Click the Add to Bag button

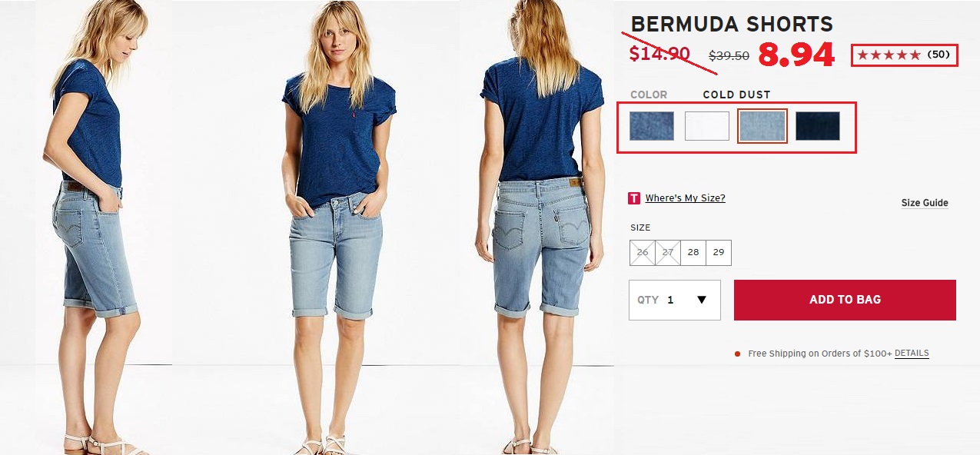(845, 300)
